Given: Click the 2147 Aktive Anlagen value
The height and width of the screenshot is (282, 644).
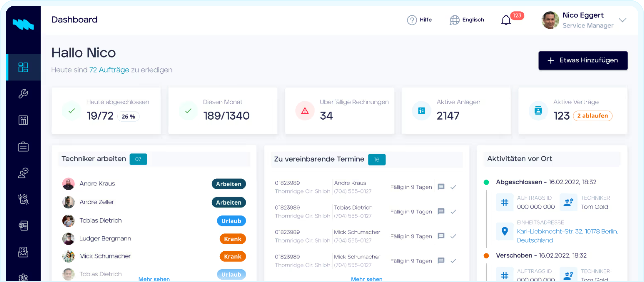Looking at the screenshot, I should 448,116.
